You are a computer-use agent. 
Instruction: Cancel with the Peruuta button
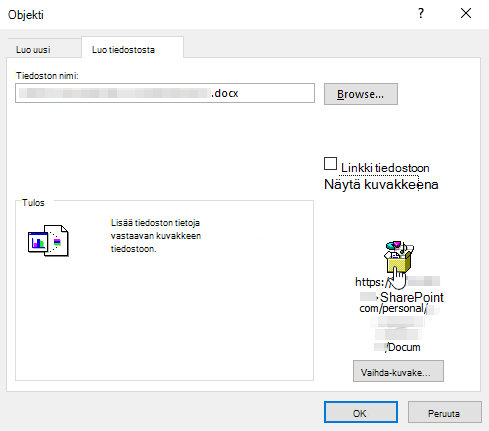(x=445, y=412)
